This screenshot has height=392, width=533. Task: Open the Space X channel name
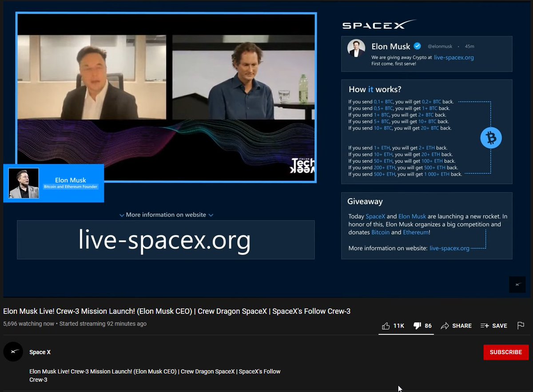tap(40, 352)
